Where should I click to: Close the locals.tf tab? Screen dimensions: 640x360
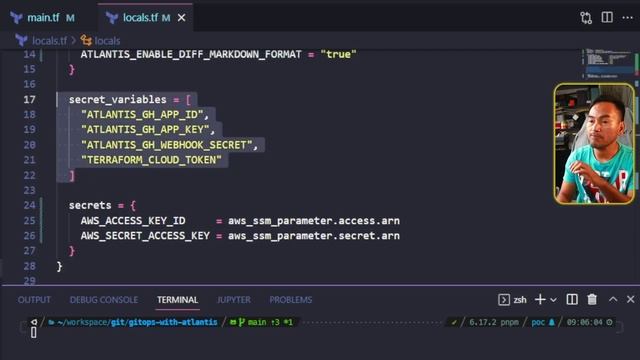click(x=182, y=18)
